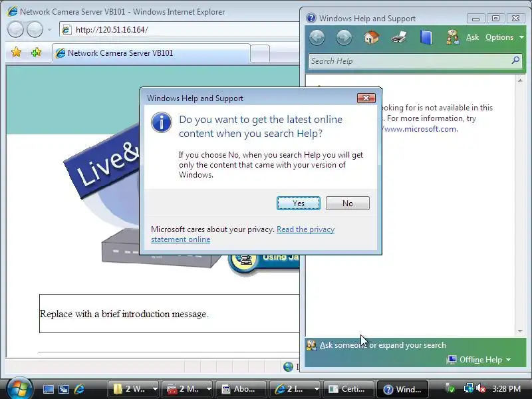The image size is (532, 399).
Task: Open IE recent pages dropdown arrow
Action: (x=49, y=30)
